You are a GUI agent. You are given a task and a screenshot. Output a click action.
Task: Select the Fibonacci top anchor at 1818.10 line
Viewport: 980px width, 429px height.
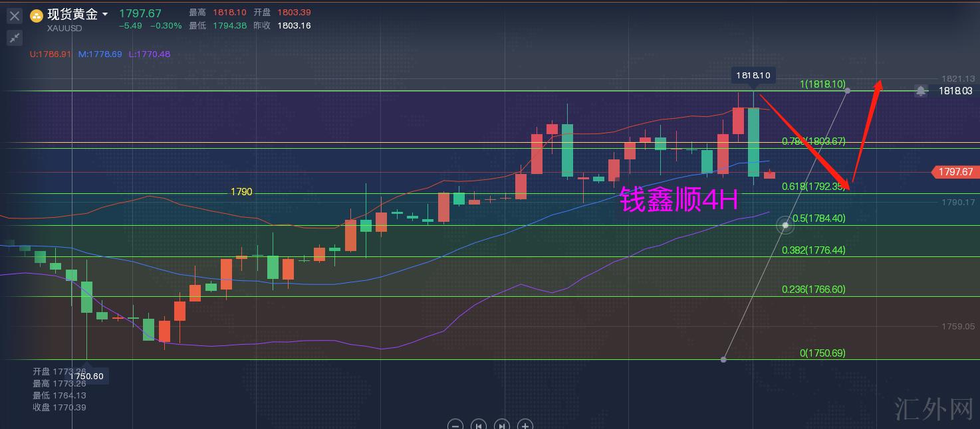coord(847,90)
